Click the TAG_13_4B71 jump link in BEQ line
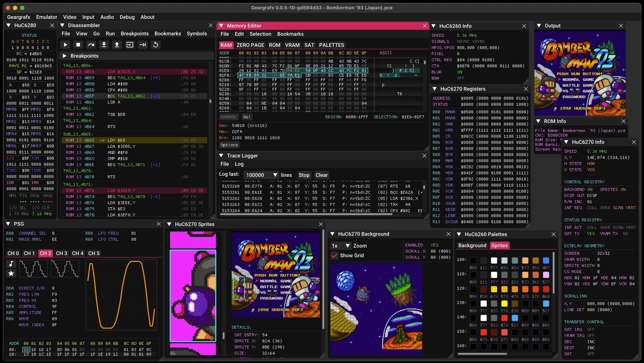Viewport: 644px width, 363px height. point(131,165)
